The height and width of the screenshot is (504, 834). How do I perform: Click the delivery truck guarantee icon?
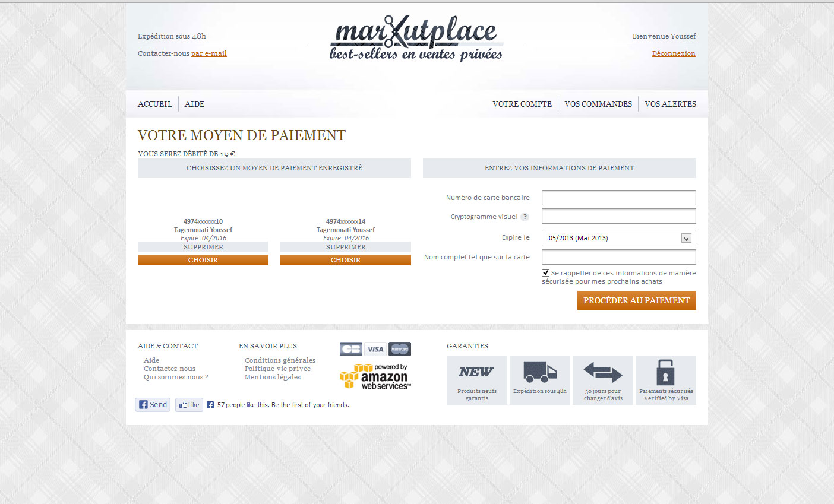(539, 372)
